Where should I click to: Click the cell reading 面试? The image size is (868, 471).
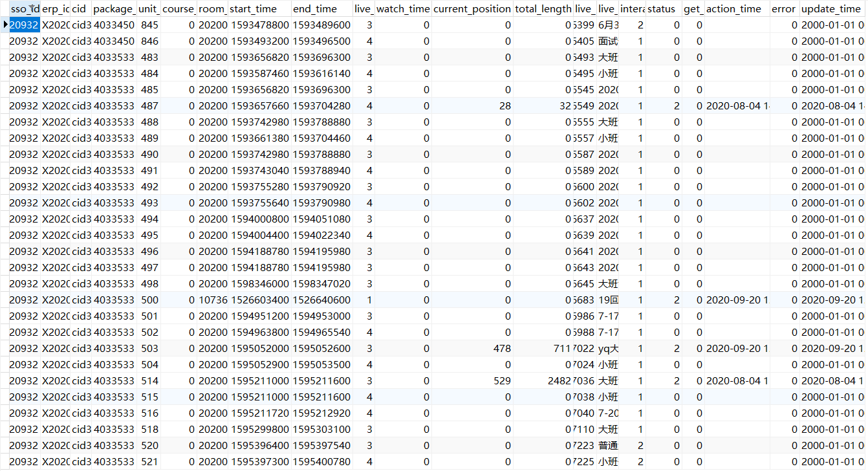click(x=607, y=41)
